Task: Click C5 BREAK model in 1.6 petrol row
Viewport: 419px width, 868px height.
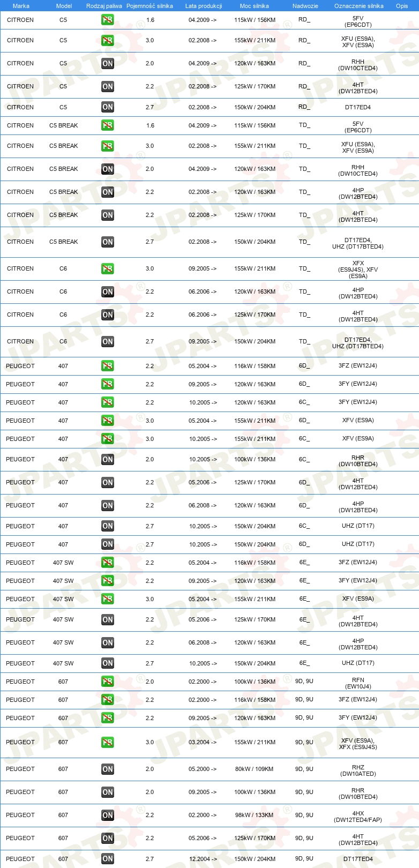Action: click(64, 125)
